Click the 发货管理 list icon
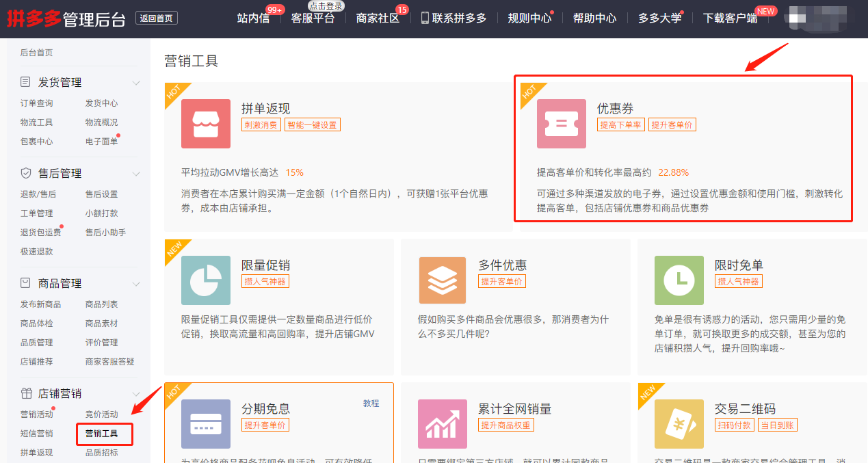This screenshot has width=868, height=463. [x=26, y=82]
